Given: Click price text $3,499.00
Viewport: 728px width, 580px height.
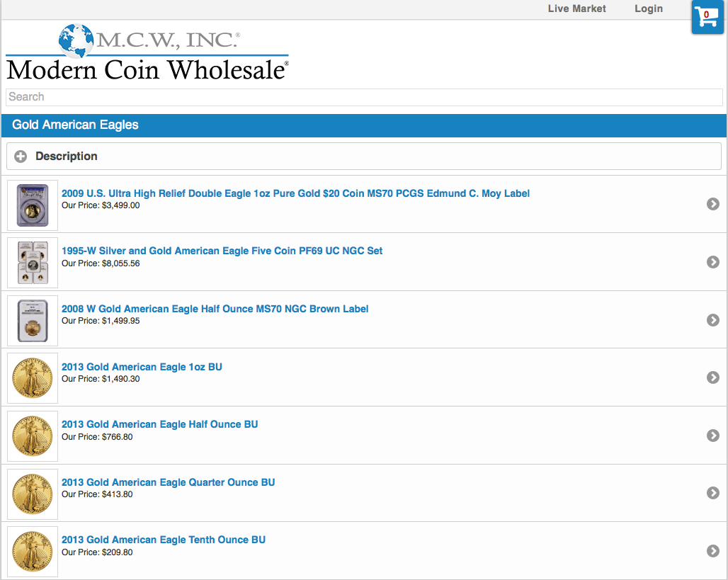Looking at the screenshot, I should pos(120,205).
